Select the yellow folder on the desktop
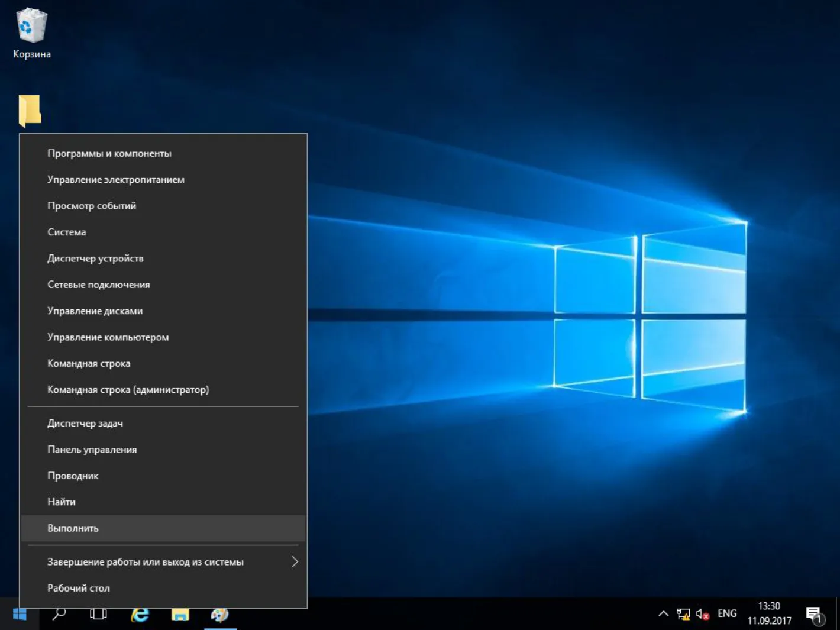Screen dimensions: 840x630 30,111
